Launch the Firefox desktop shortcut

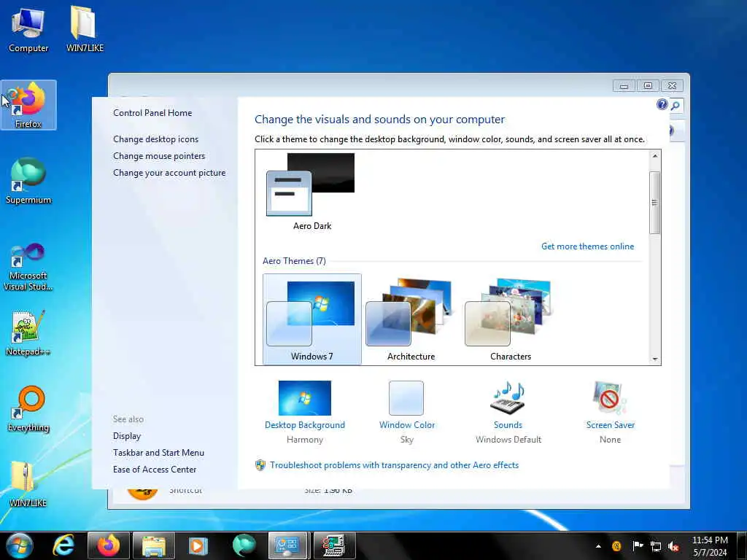(28, 105)
